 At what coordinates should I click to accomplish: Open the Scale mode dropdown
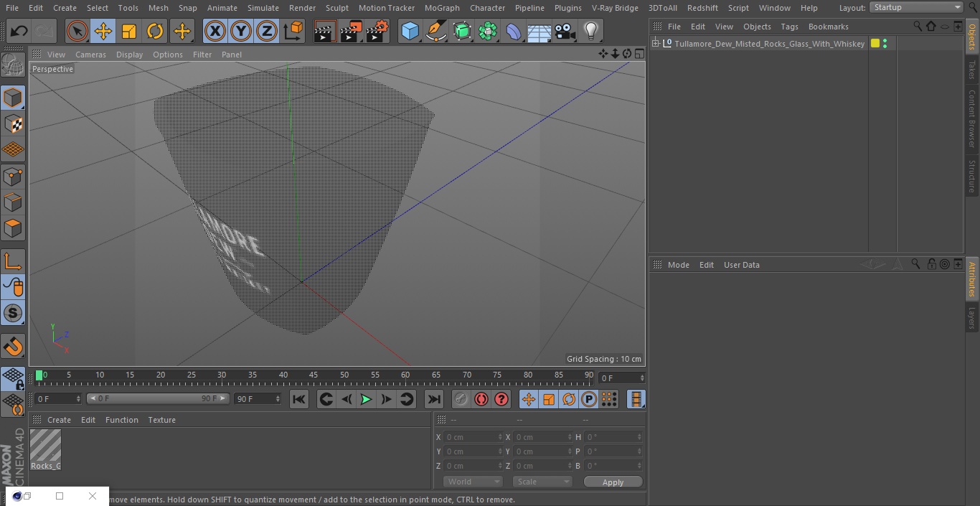click(x=542, y=482)
